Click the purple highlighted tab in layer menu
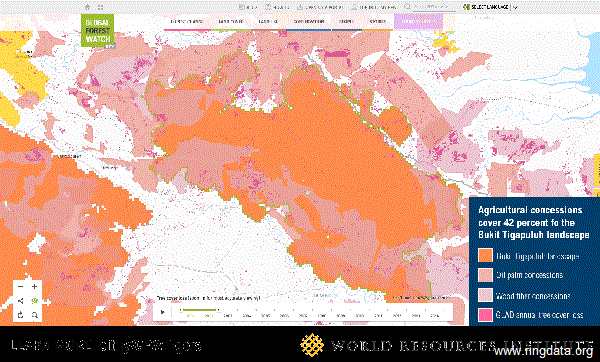Screen dimensions: 600x362 click(418, 22)
